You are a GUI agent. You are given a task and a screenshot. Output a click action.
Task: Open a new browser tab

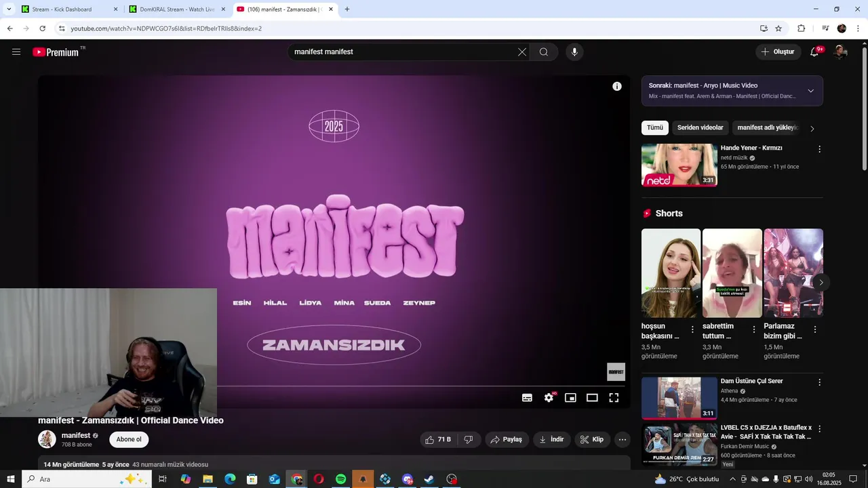pos(347,9)
